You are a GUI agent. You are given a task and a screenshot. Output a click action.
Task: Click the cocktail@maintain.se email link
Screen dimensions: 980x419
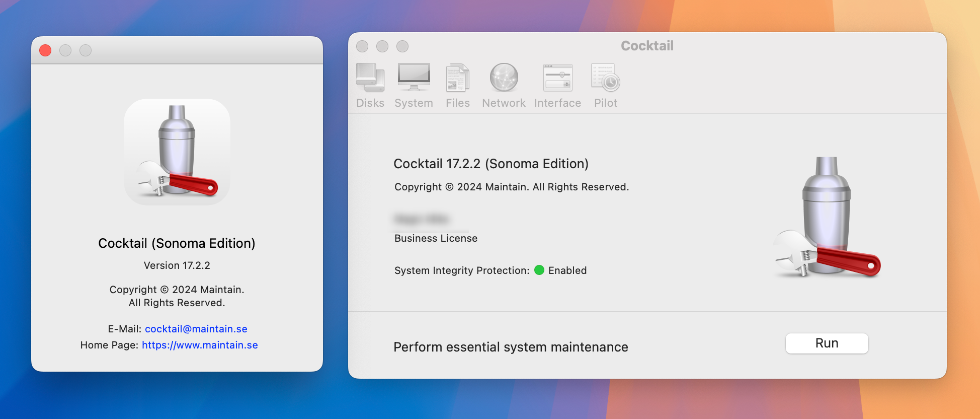pyautogui.click(x=196, y=329)
